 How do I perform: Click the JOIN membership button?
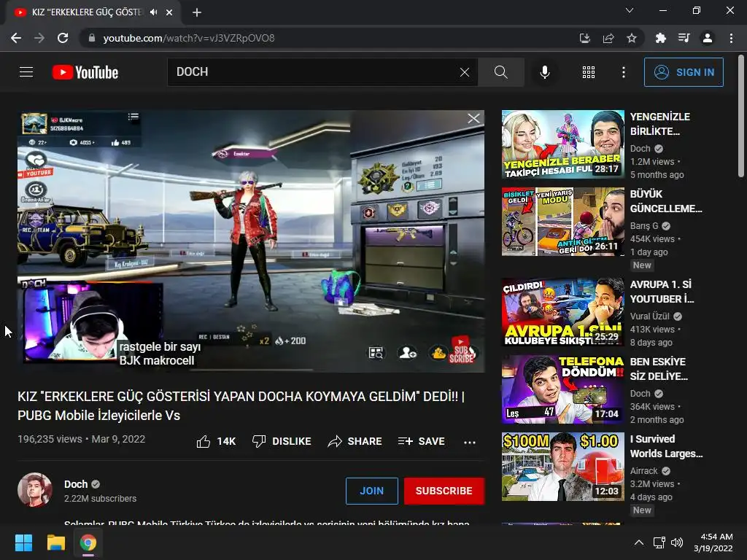tap(371, 491)
